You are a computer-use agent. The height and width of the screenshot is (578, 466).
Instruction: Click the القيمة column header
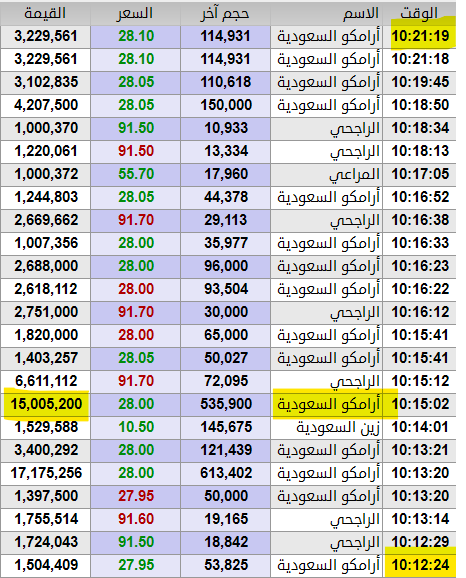pyautogui.click(x=45, y=14)
